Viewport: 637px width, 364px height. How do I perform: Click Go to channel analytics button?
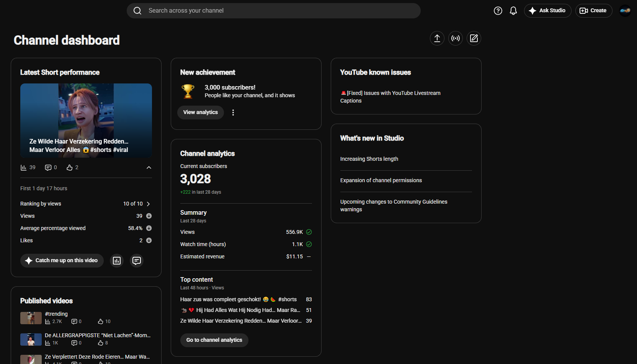click(x=214, y=340)
